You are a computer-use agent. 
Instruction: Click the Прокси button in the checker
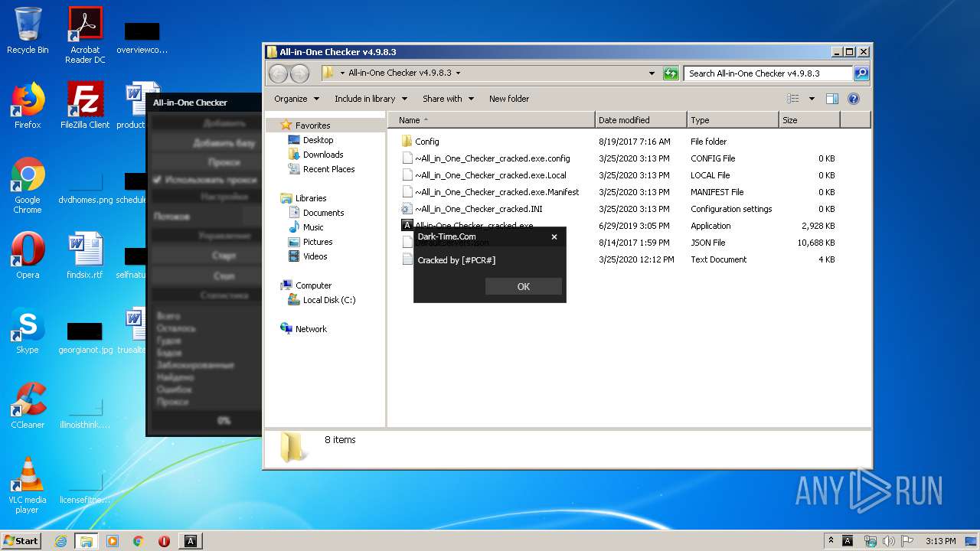[x=224, y=162]
